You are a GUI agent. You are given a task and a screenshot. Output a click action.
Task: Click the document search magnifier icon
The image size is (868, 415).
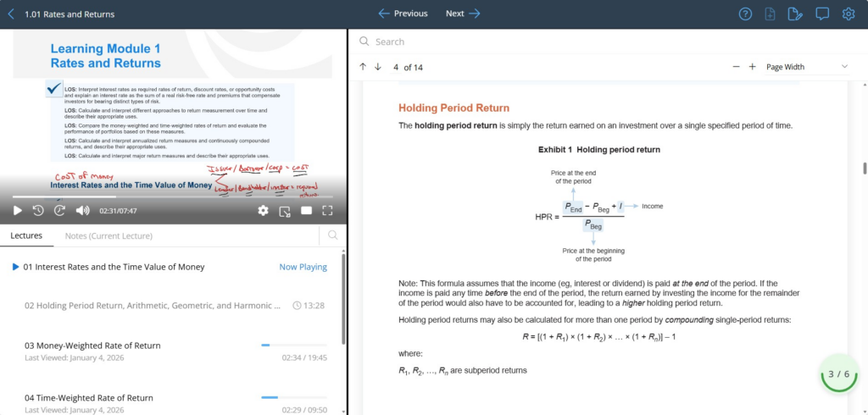click(364, 41)
